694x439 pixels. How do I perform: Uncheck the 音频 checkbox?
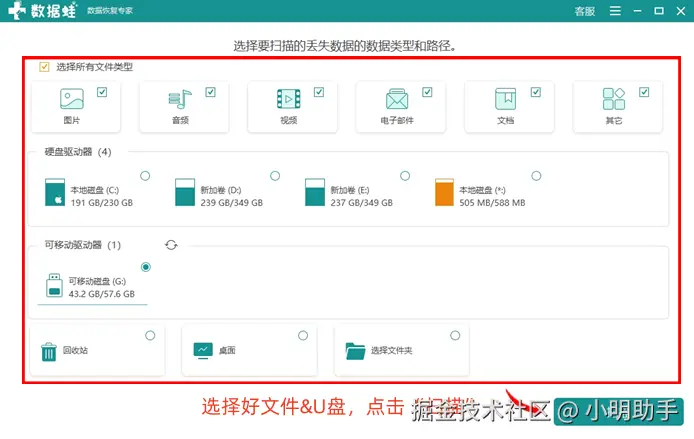tap(210, 92)
